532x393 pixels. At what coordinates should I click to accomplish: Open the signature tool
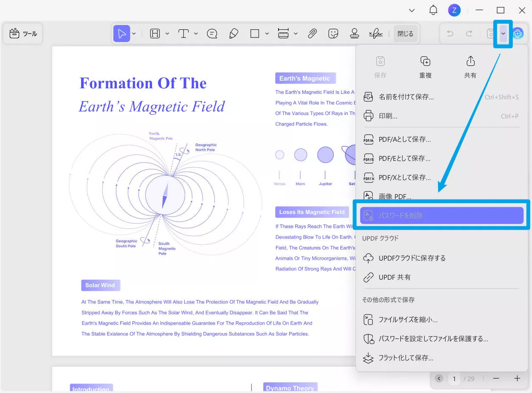click(x=376, y=34)
